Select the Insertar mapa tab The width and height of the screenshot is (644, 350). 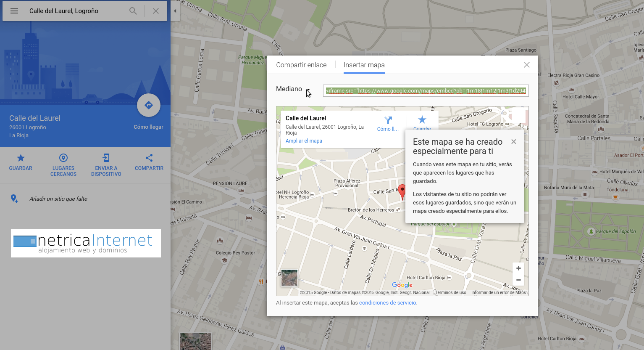click(x=364, y=65)
